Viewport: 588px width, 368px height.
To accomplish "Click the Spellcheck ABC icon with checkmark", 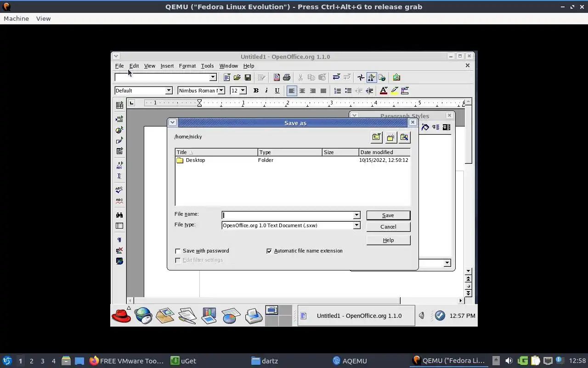I will tap(119, 190).
